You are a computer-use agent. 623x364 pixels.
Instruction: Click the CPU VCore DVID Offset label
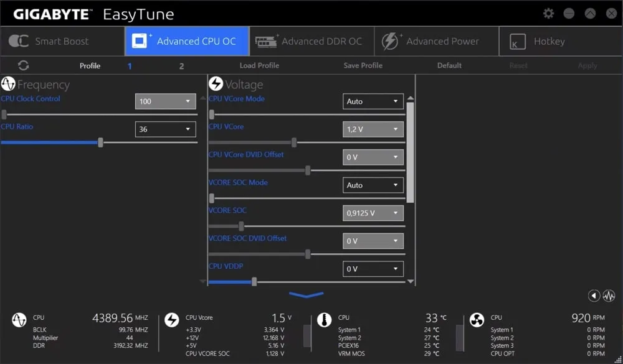pos(246,154)
